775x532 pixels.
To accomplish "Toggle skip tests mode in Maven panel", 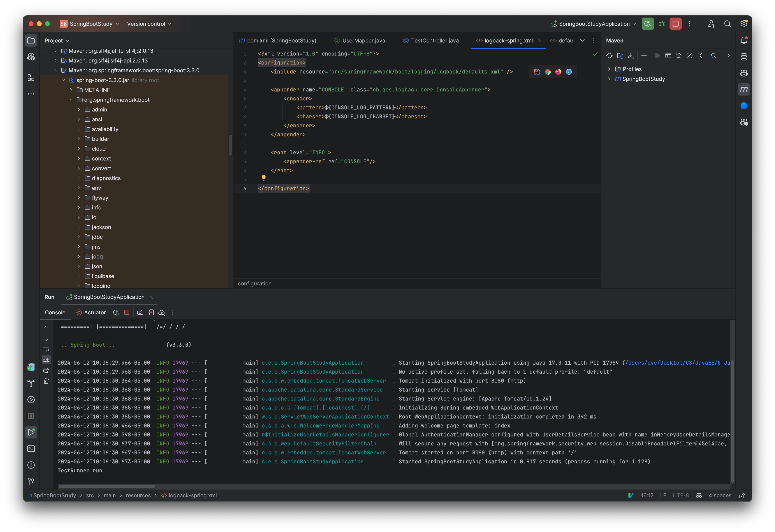I will [x=690, y=56].
